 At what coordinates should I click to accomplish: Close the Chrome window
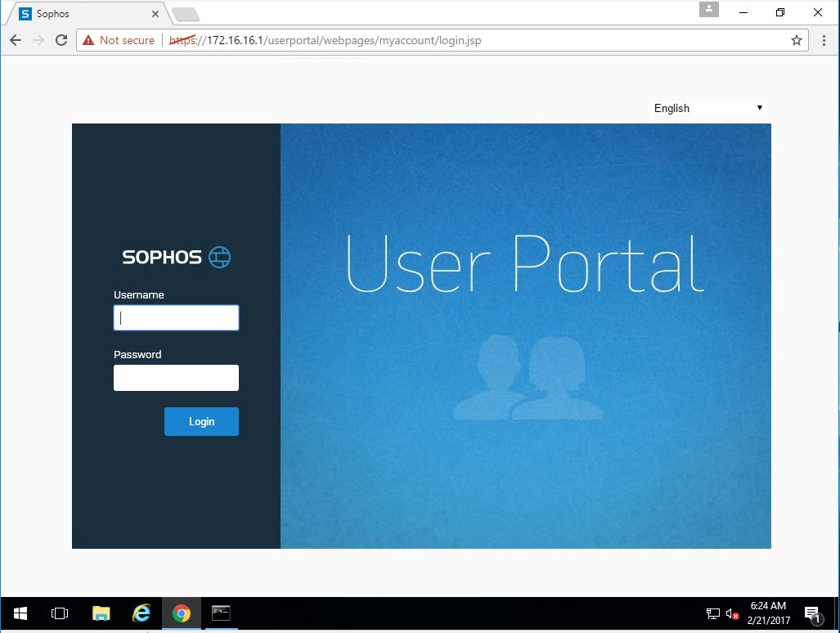coord(817,12)
